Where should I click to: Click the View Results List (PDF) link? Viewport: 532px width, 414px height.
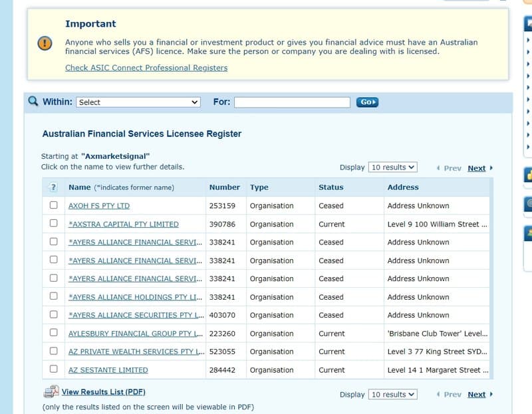[104, 392]
